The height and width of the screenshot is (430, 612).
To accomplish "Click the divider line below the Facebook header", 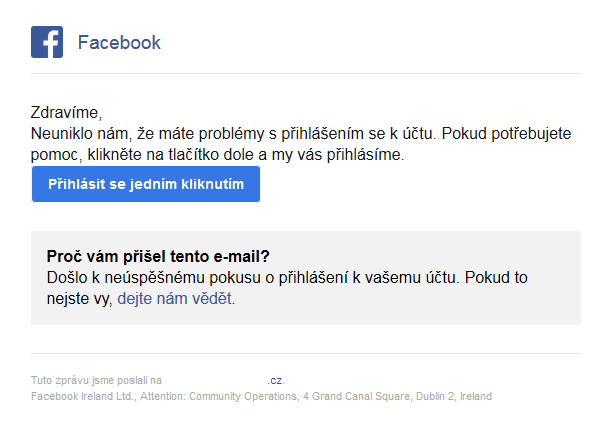I will [x=306, y=73].
